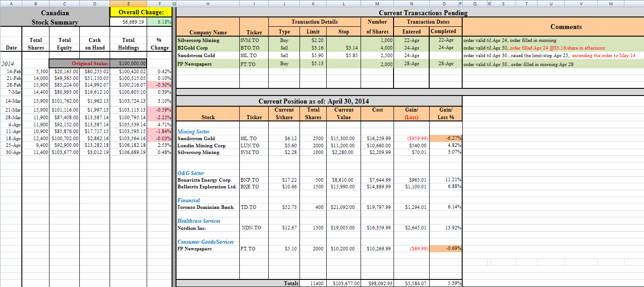The image size is (644, 287).
Task: Select the 'Original Stake:' label cell
Action: pos(79,63)
